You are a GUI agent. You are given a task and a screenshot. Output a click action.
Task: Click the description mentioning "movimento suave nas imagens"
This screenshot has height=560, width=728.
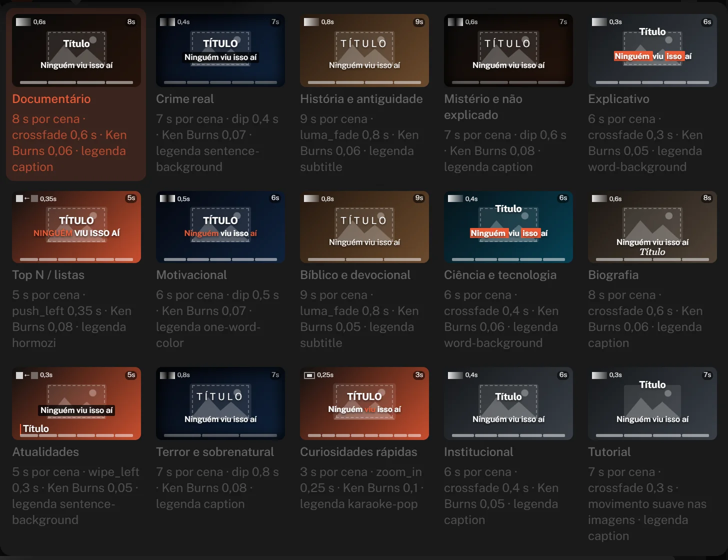647,504
